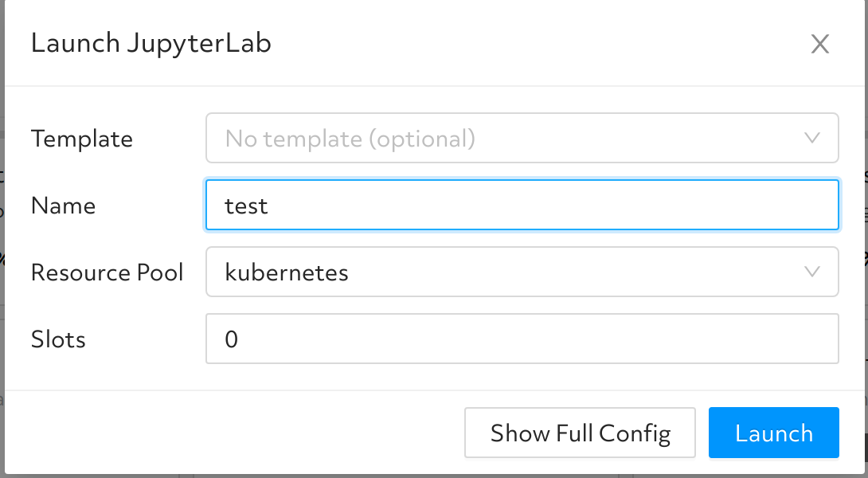The image size is (868, 478).
Task: Launch the JupyterLab notebook
Action: click(x=773, y=433)
